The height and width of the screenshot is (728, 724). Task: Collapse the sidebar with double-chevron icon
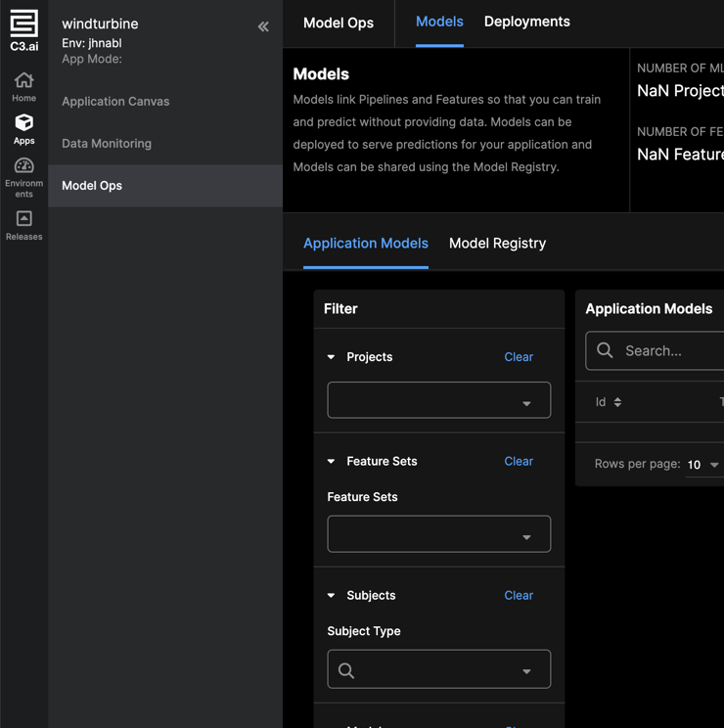263,27
